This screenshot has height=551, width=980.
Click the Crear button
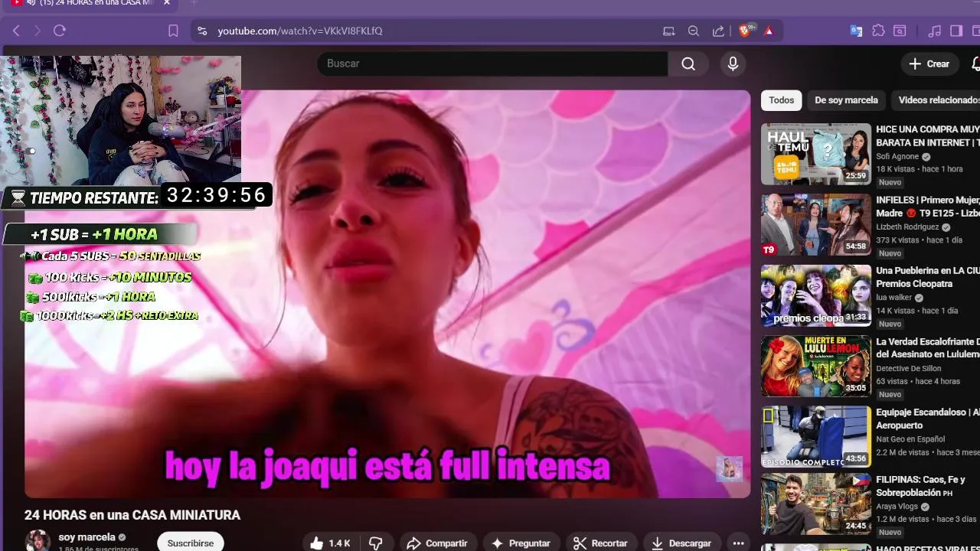click(x=929, y=64)
